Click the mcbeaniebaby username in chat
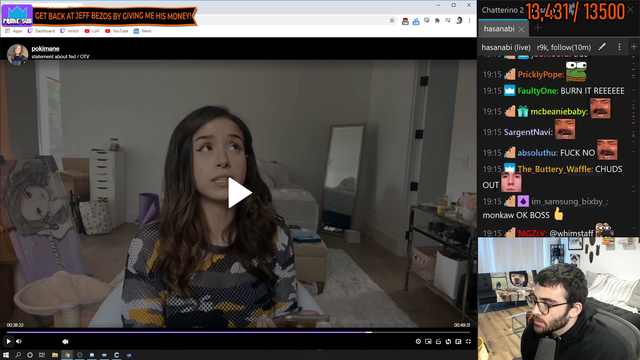 coord(559,111)
